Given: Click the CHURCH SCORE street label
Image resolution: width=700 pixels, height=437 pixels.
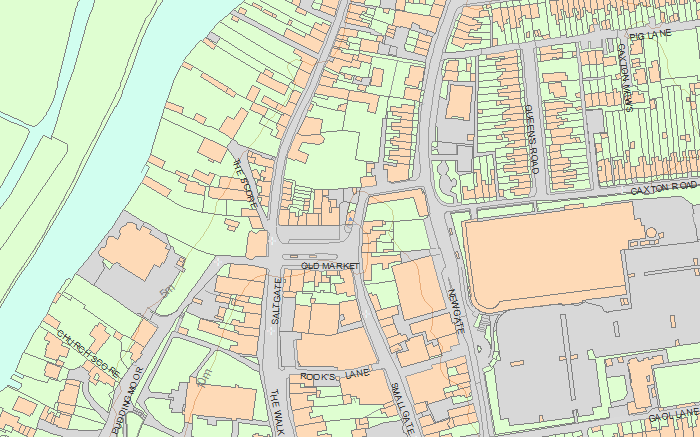Looking at the screenshot, I should [x=89, y=354].
